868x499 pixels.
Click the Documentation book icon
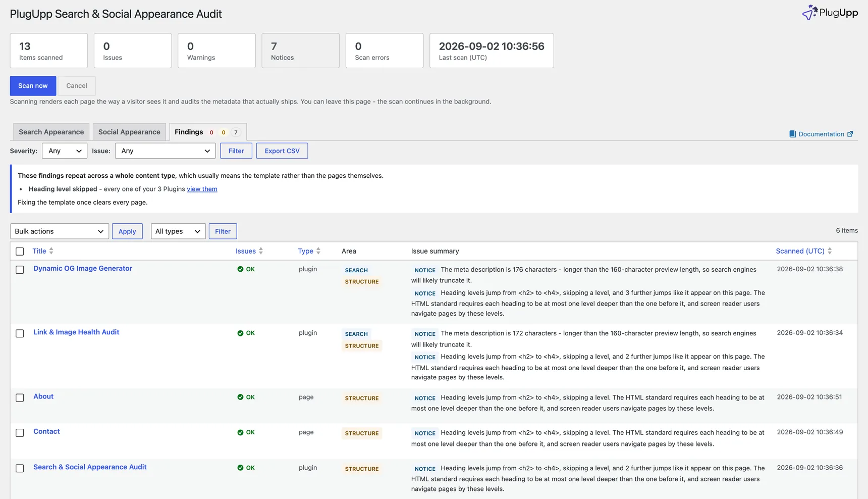(x=792, y=134)
